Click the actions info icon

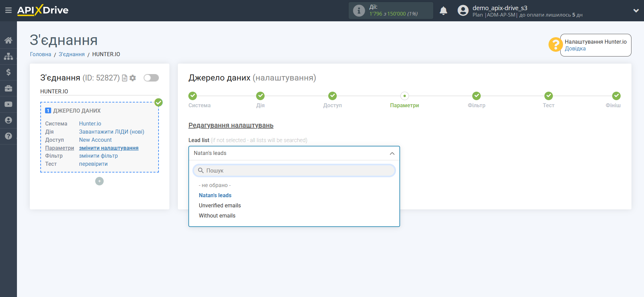[359, 10]
